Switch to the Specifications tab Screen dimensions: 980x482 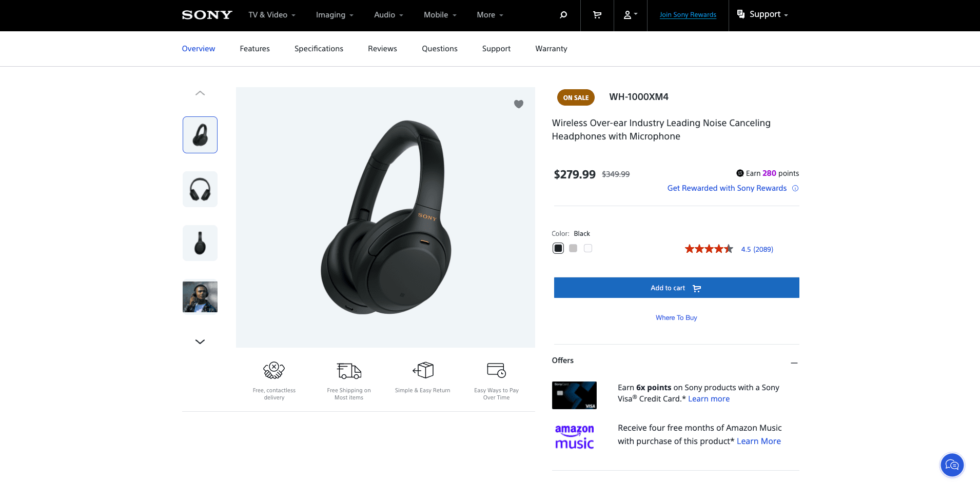tap(319, 49)
